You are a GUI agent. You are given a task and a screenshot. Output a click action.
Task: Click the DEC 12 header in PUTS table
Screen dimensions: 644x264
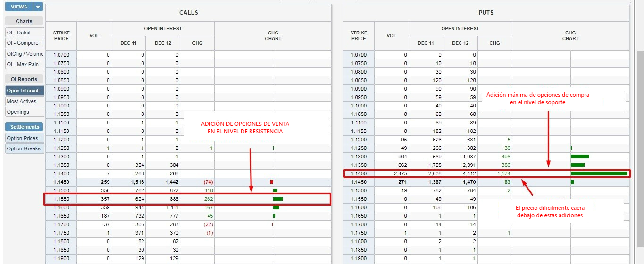pos(460,43)
